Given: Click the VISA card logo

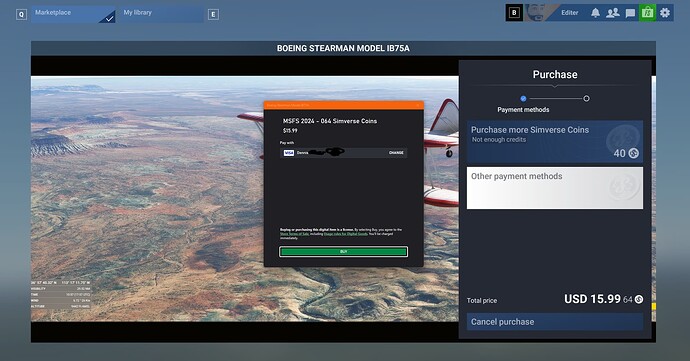Looking at the screenshot, I should coord(289,153).
